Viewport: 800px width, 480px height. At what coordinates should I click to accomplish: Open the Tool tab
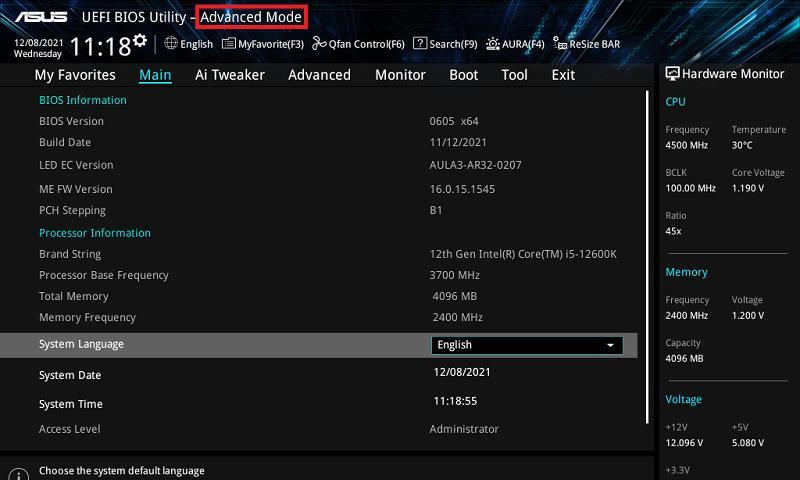coord(514,75)
